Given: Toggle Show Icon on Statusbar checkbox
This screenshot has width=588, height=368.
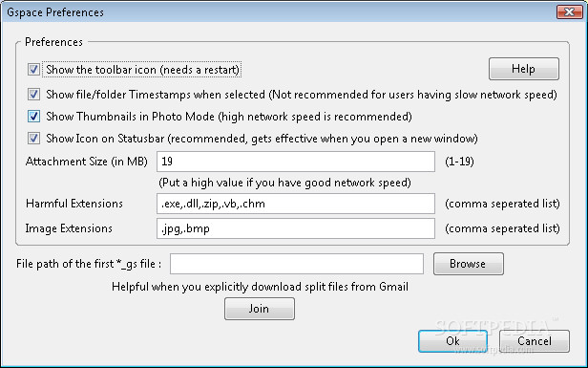Looking at the screenshot, I should [x=33, y=139].
